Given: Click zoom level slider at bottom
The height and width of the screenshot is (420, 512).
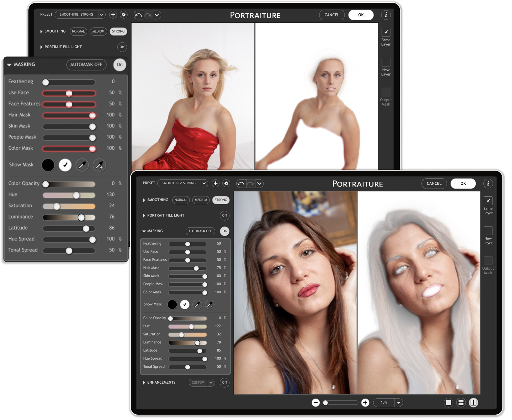Looking at the screenshot, I should 341,403.
